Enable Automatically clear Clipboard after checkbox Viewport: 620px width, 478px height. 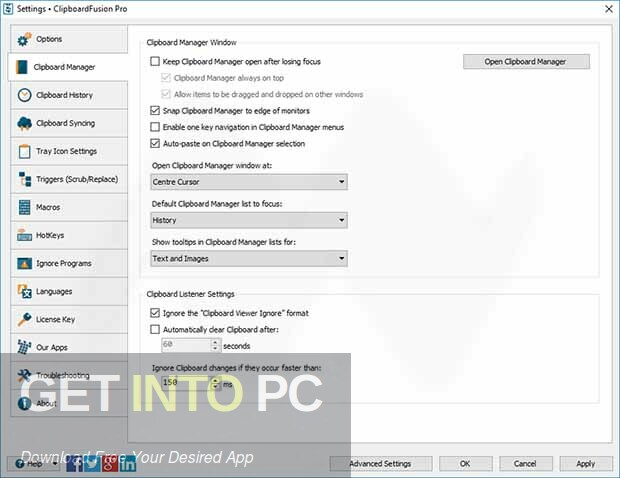155,329
